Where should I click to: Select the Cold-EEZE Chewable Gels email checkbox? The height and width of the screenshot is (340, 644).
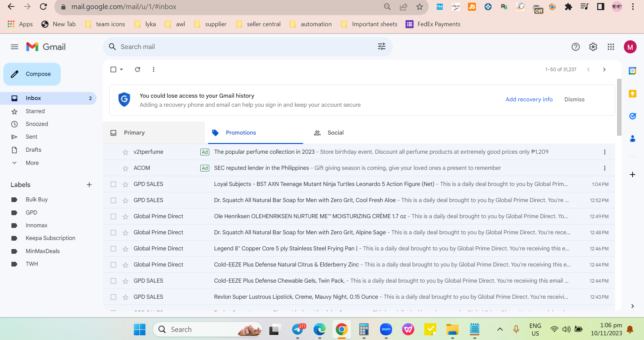pos(113,281)
